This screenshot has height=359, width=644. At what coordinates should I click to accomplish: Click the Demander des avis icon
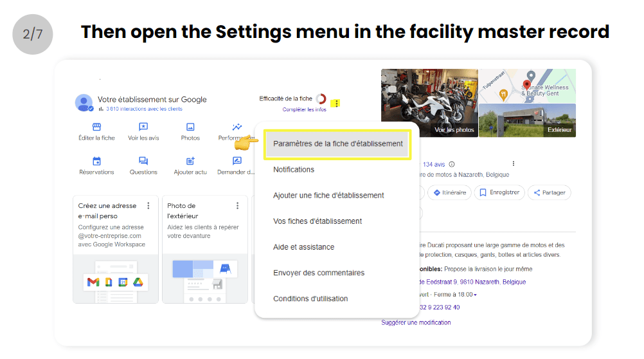click(237, 161)
